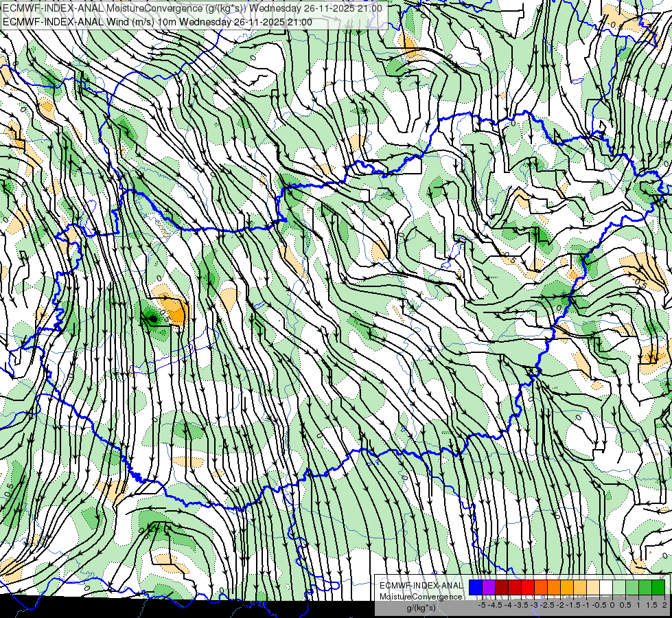
Task: Click the swatch between -1.5 and -1
Action: (x=580, y=588)
